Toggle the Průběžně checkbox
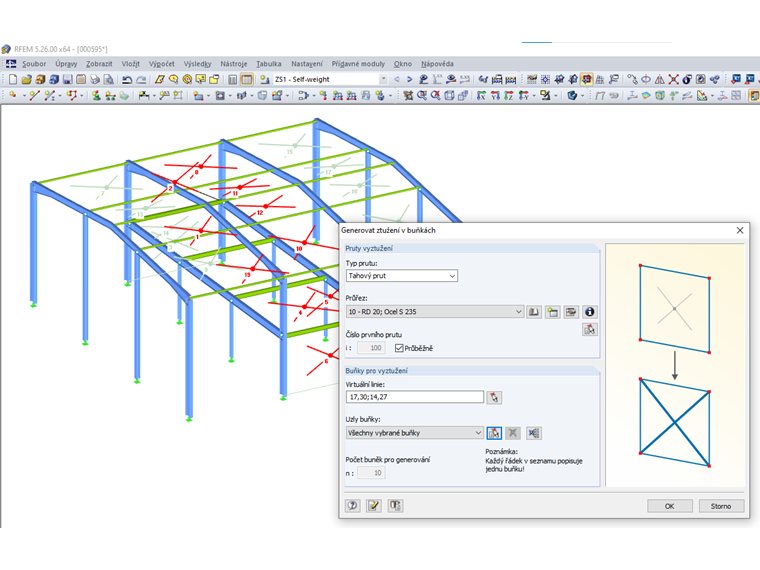Image resolution: width=760 pixels, height=570 pixels. click(399, 348)
